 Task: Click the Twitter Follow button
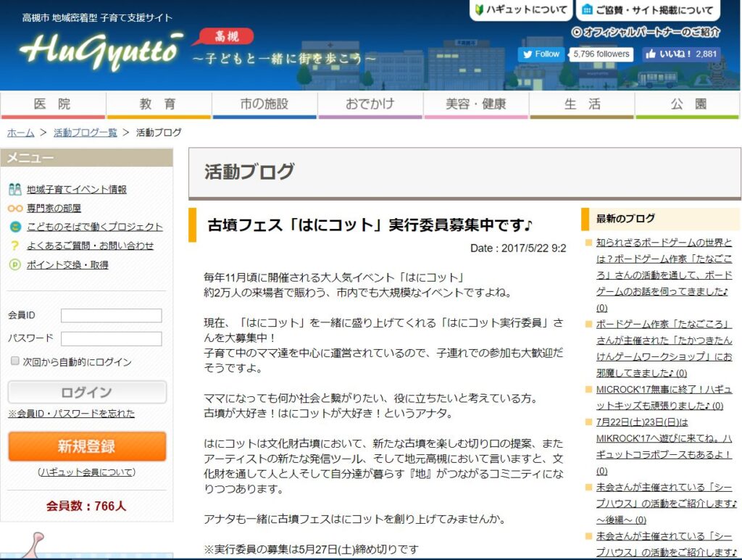tap(541, 54)
